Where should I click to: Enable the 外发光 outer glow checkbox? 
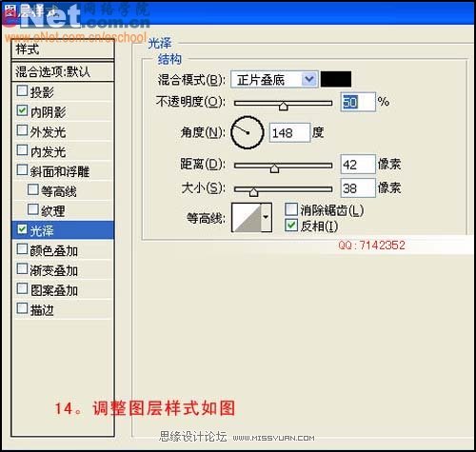click(22, 130)
